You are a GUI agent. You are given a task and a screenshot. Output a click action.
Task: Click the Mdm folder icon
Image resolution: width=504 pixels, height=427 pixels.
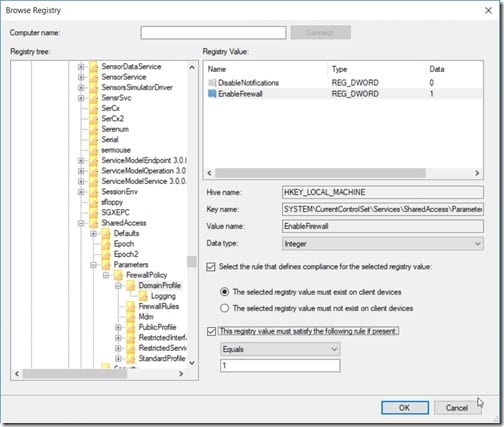click(131, 317)
